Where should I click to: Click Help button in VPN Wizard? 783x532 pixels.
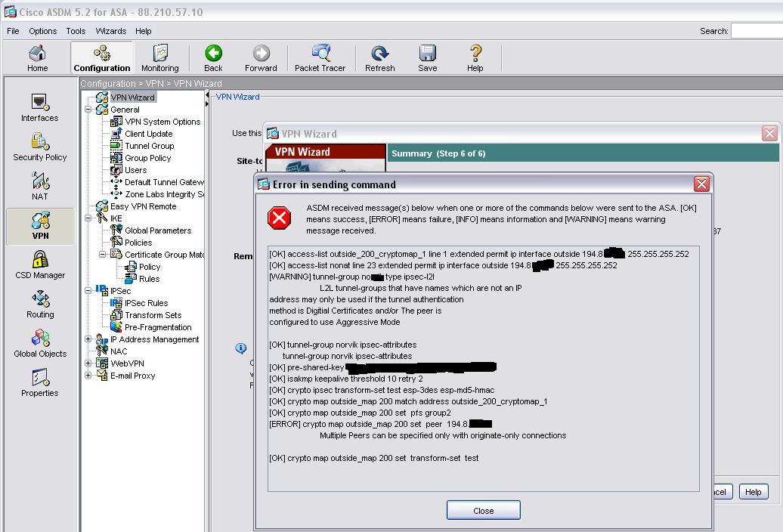tap(753, 492)
